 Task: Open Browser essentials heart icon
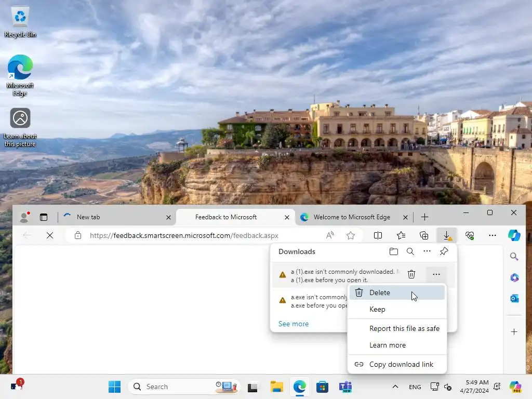(470, 235)
